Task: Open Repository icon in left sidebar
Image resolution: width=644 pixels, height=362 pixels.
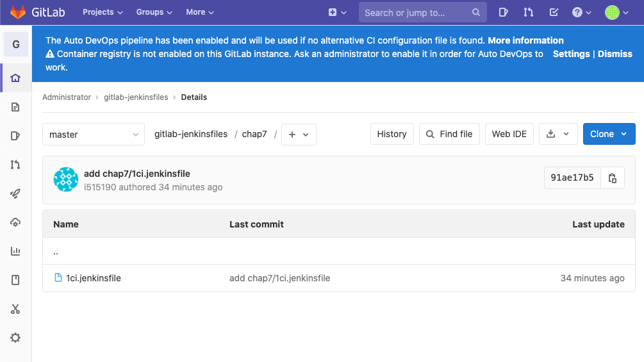Action: (15, 107)
